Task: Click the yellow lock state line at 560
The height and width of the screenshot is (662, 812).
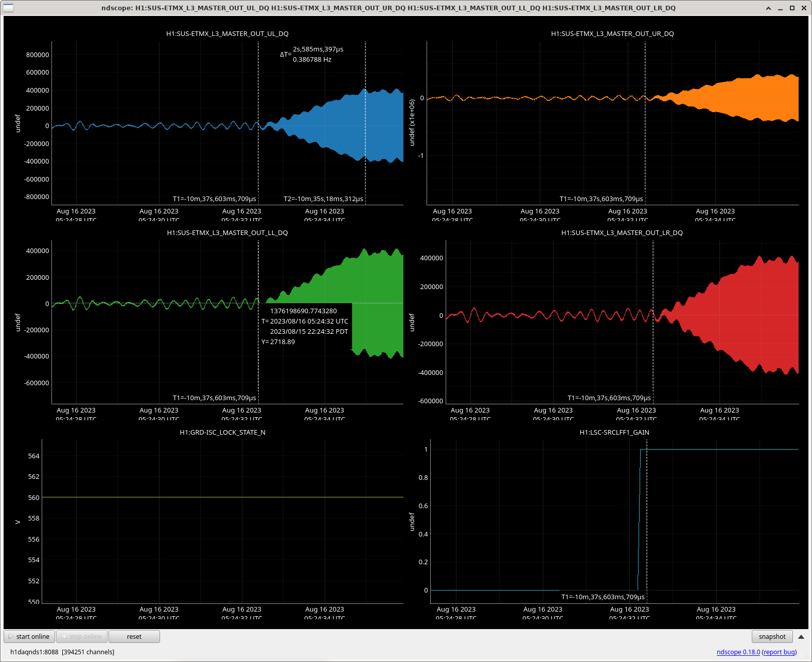Action: pyautogui.click(x=222, y=497)
